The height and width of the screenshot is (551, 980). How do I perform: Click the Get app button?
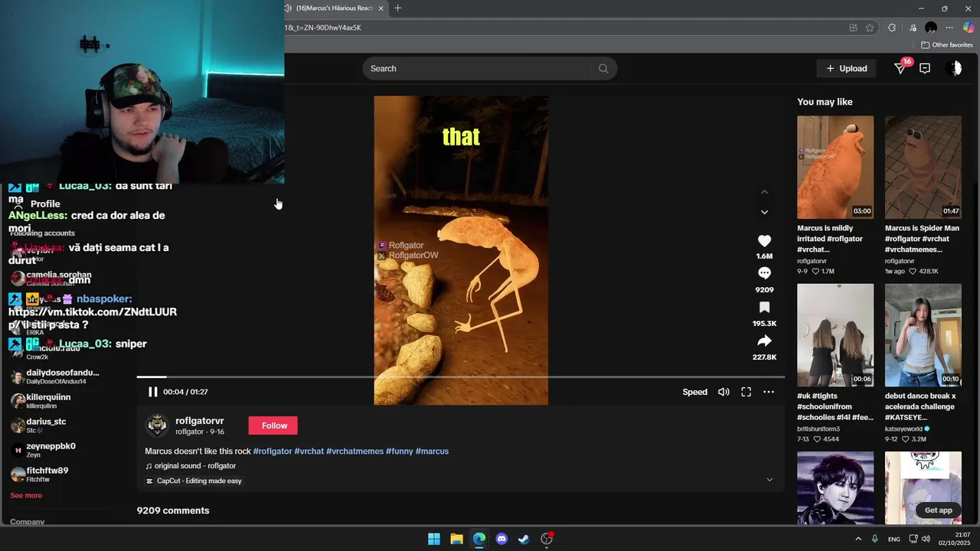tap(938, 510)
